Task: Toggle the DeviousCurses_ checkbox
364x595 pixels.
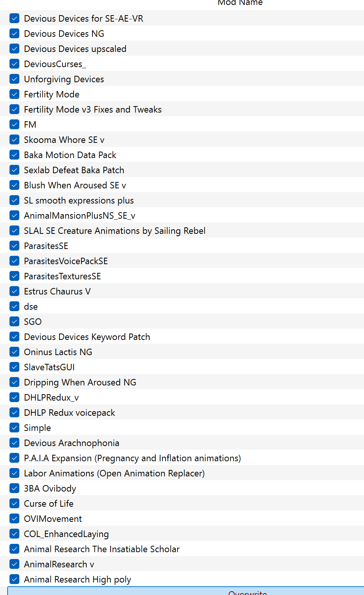Action: (14, 64)
